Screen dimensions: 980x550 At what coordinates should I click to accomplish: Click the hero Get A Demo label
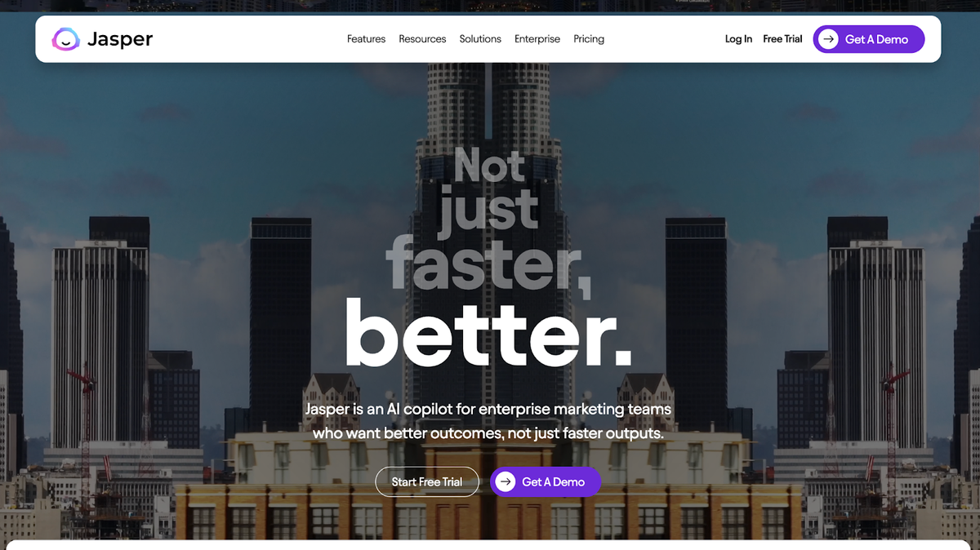point(553,481)
